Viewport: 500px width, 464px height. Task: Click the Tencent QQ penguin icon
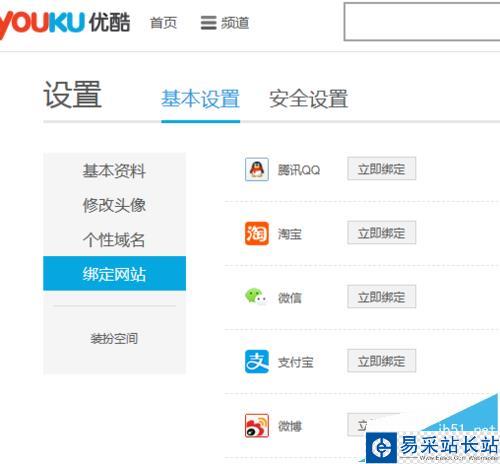[x=257, y=169]
